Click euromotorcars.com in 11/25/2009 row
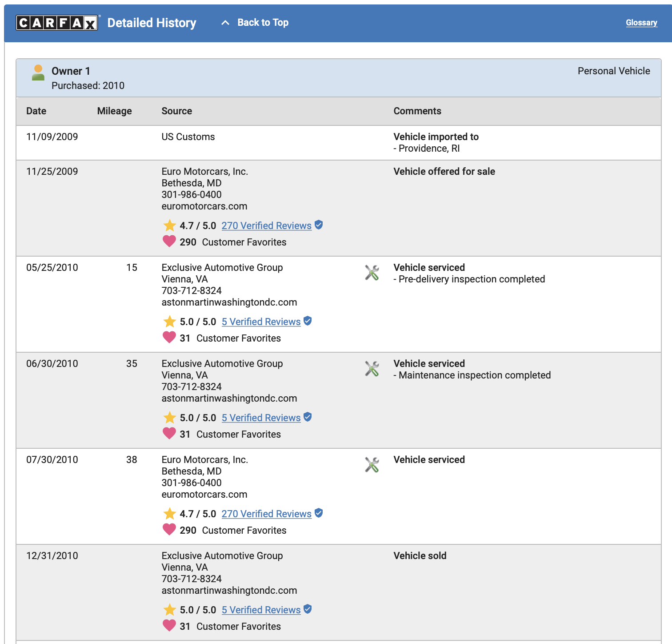Image resolution: width=672 pixels, height=644 pixels. tap(204, 206)
